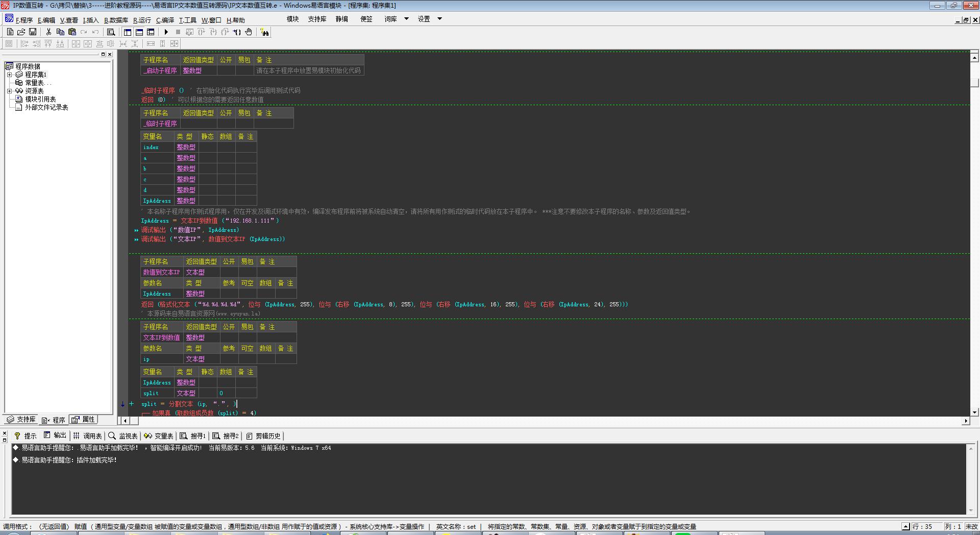Screen dimensions: 980x535
Task: Switch to the 变量表 bottom tab
Action: (158, 435)
